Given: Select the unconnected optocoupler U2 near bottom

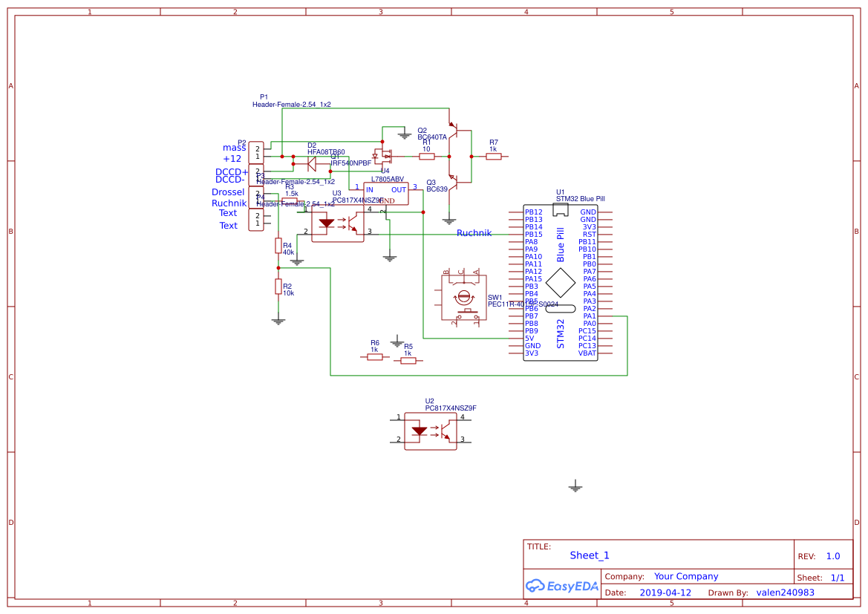Looking at the screenshot, I should pos(429,429).
